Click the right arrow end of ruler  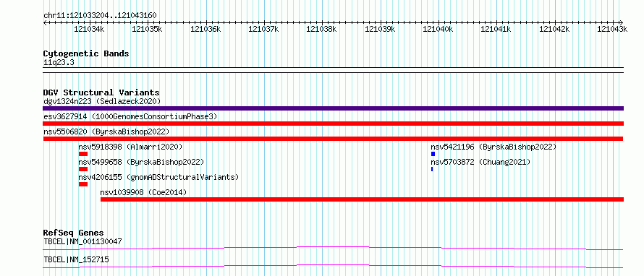point(622,22)
